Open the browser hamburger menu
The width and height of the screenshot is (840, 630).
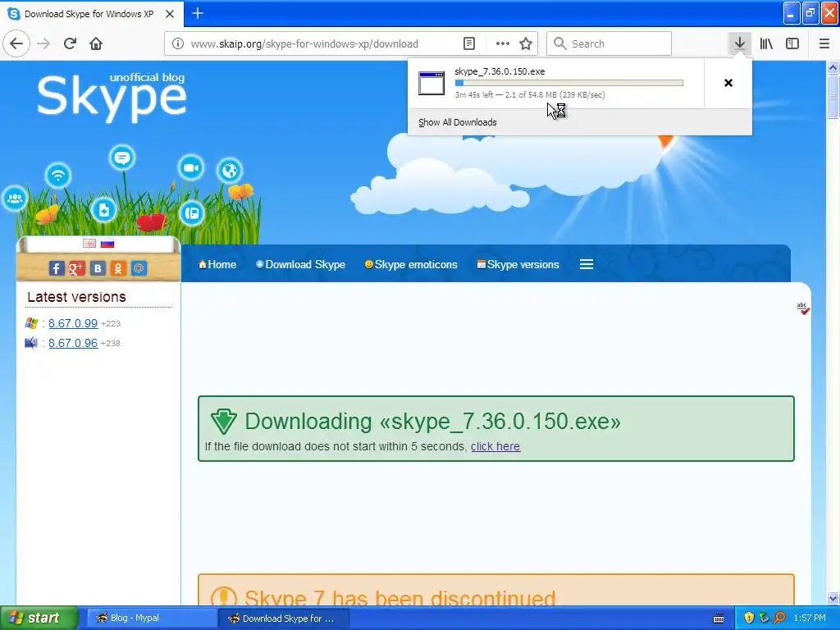coord(824,43)
